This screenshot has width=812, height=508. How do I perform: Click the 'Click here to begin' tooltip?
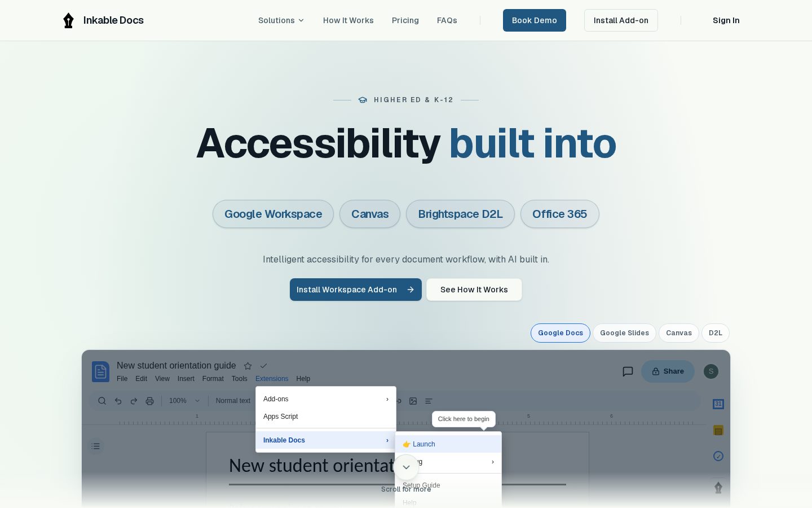coord(464,419)
